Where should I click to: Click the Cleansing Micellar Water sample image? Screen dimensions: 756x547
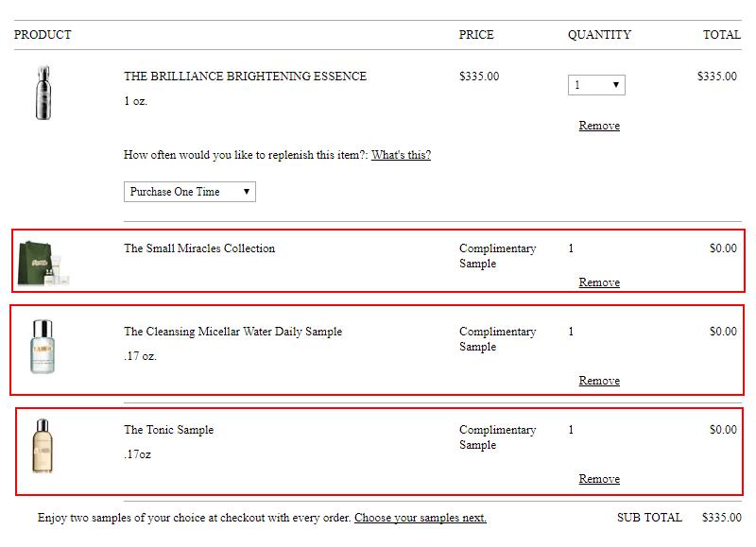click(x=43, y=347)
